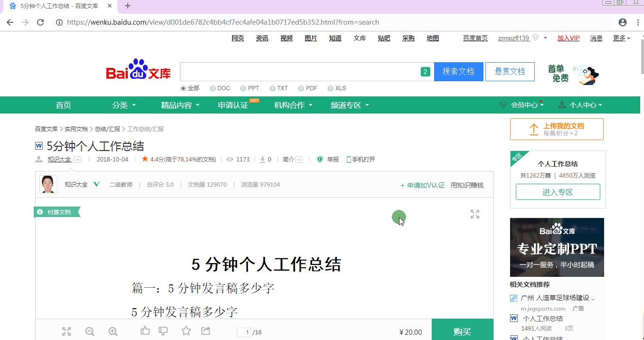644x340 pixels.
Task: Share the document via the share icon
Action: 206,331
